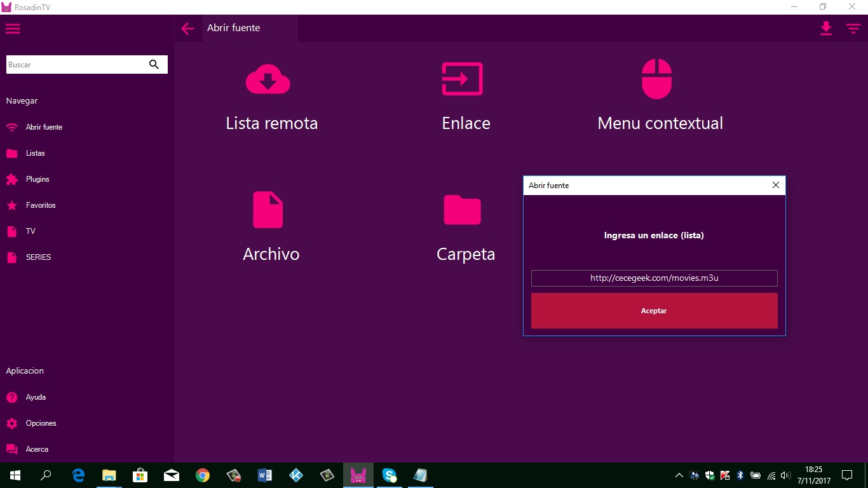868x488 pixels.
Task: Open Windows taskbar search
Action: coord(46,475)
